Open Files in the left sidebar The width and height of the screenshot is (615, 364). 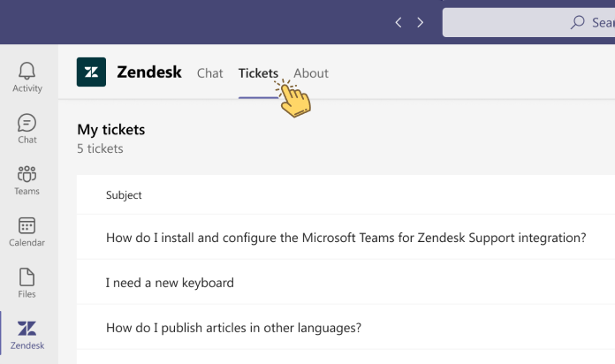[27, 283]
